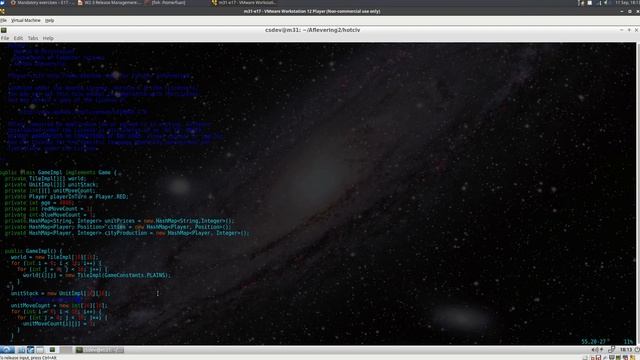
Task: Click the guest network icon in panel
Action: (611, 350)
